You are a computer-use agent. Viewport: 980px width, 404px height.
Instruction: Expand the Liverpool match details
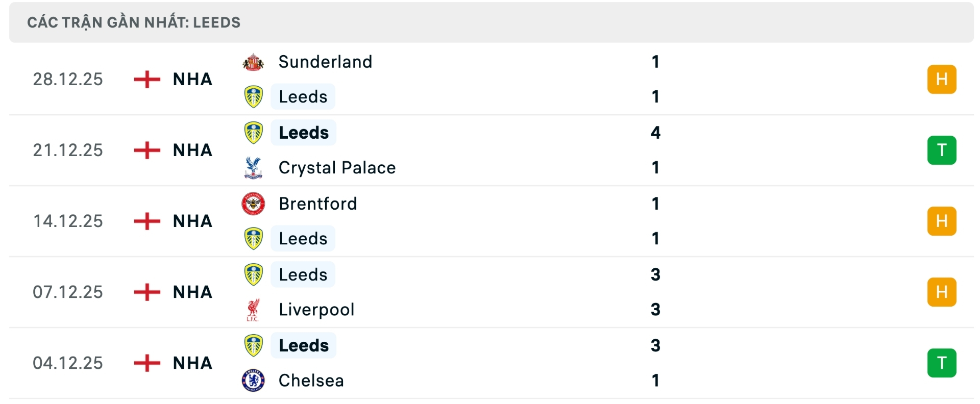point(490,292)
